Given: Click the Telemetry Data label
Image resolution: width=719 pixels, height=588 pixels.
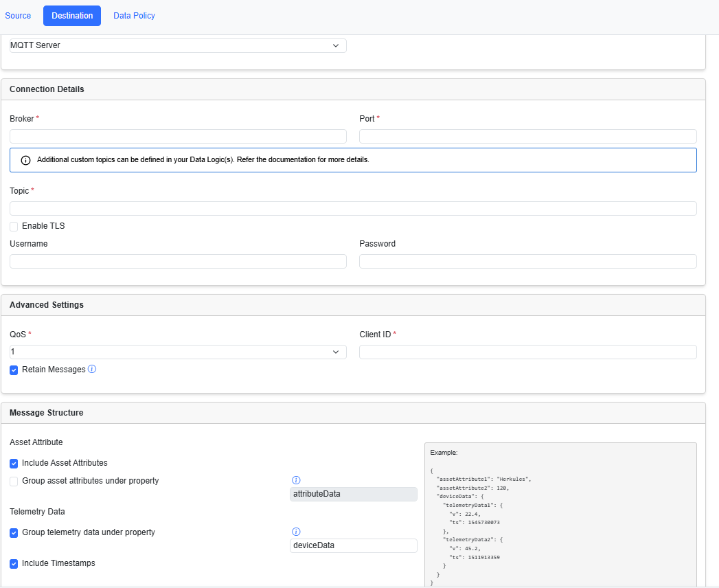Looking at the screenshot, I should pos(37,511).
